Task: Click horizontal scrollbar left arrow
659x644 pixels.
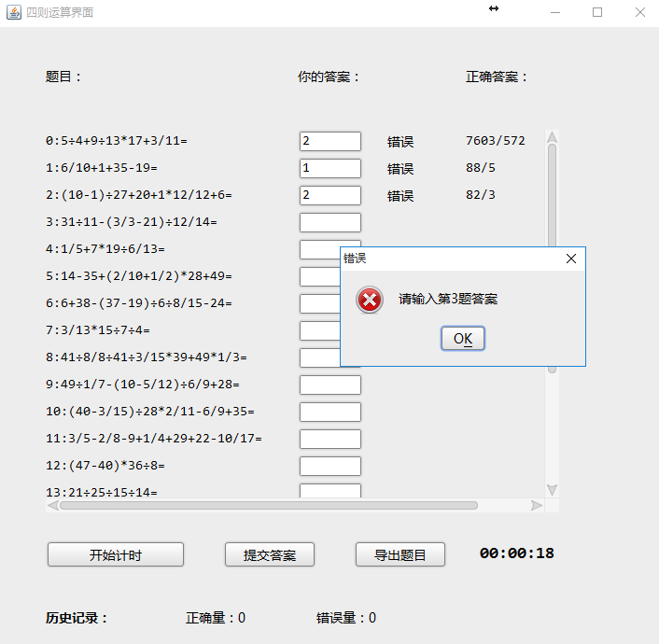Action: coord(53,505)
